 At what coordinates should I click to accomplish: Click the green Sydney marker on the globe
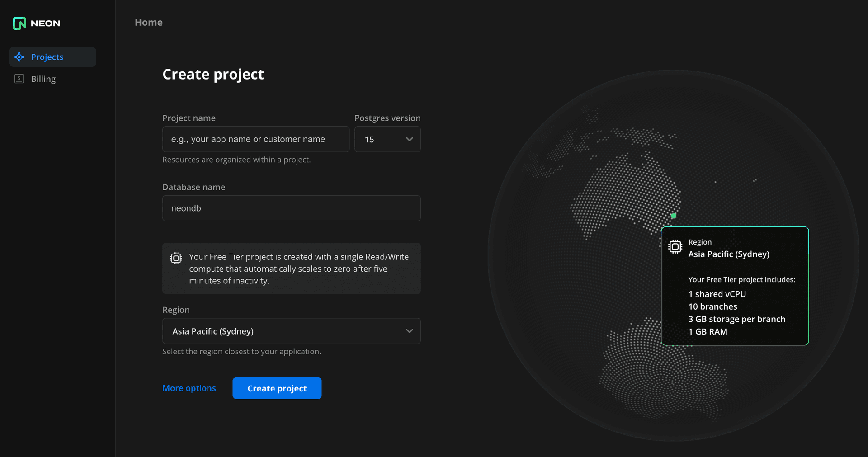pyautogui.click(x=674, y=216)
